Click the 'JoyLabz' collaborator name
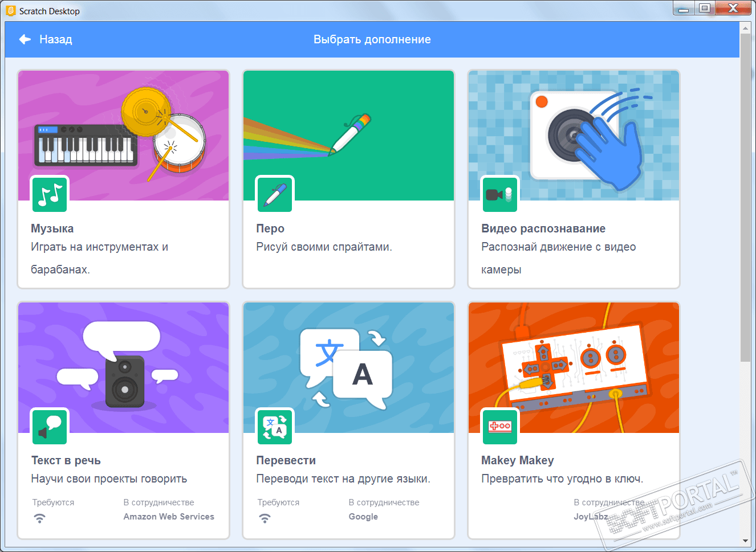This screenshot has width=756, height=552. tap(591, 517)
